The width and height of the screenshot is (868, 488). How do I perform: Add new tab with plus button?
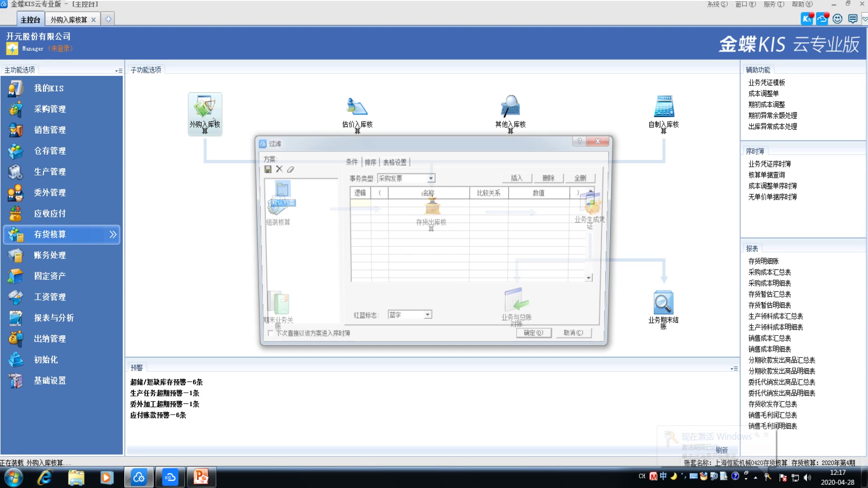(x=108, y=19)
